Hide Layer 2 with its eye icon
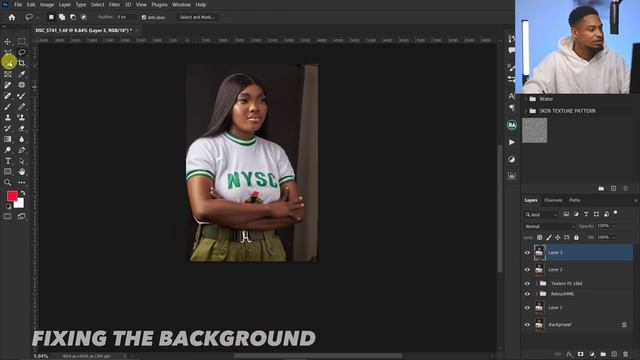This screenshot has height=360, width=640. [527, 269]
